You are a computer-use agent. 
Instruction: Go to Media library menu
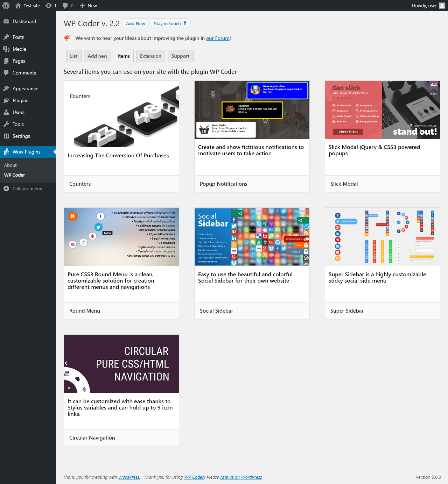(28, 49)
